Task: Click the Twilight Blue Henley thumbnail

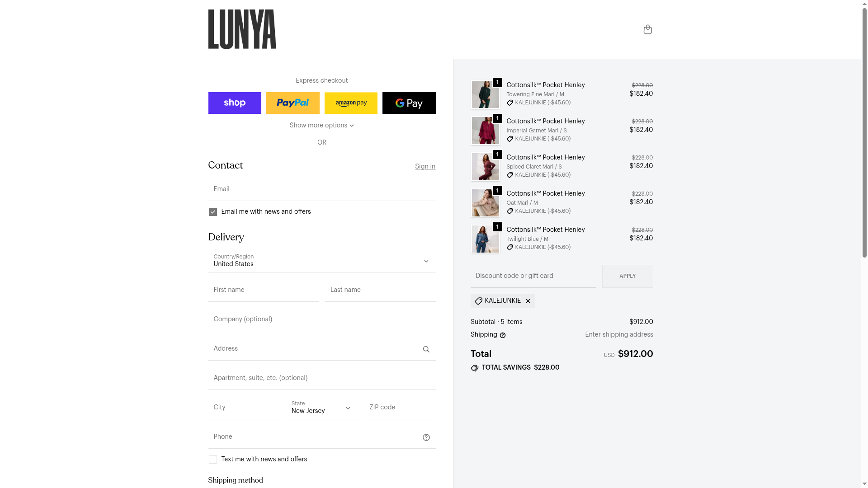Action: click(x=485, y=239)
